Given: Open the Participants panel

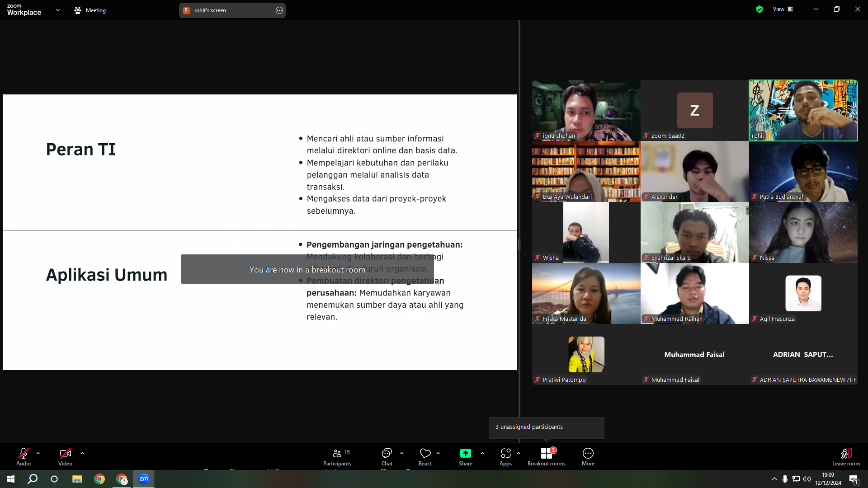Looking at the screenshot, I should click(x=337, y=456).
